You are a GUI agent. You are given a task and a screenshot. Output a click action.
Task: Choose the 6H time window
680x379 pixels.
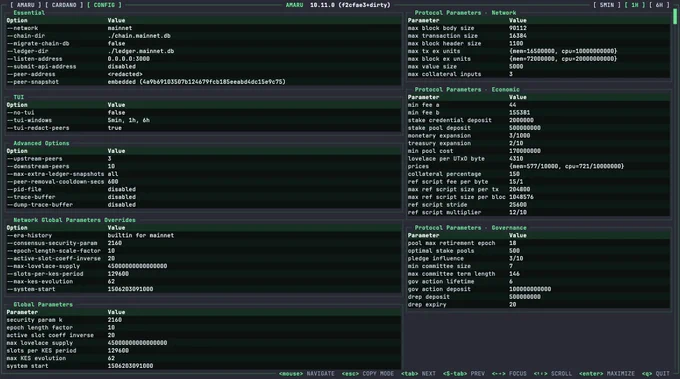[659, 5]
